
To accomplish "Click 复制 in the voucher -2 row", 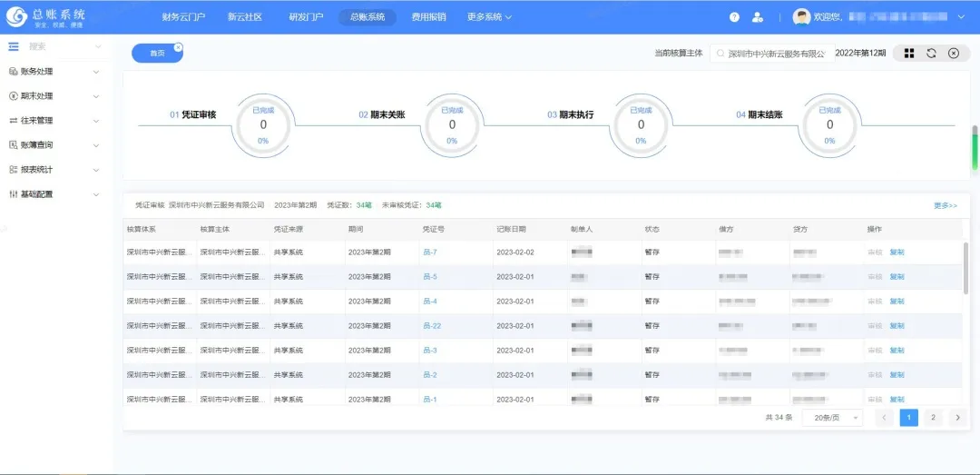I will [897, 375].
